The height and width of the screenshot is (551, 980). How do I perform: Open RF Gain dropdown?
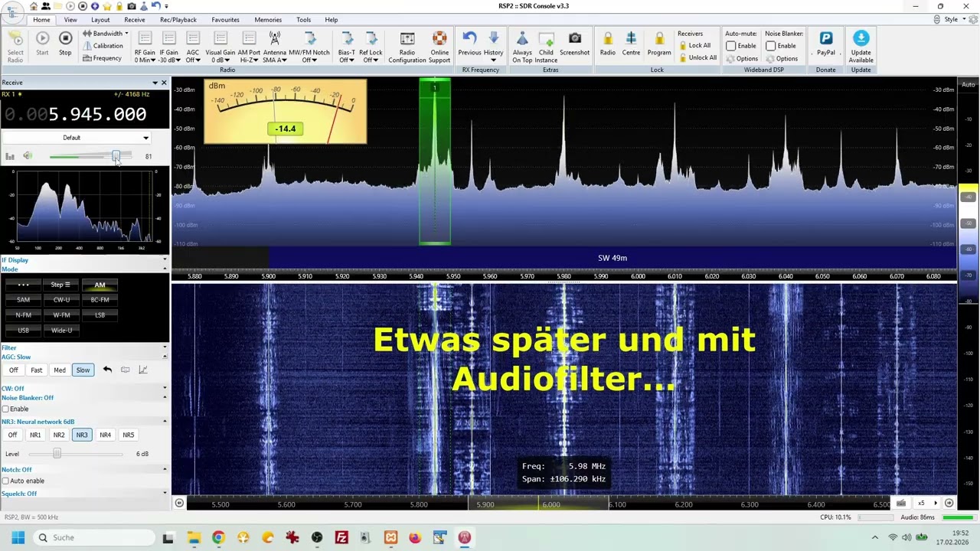pyautogui.click(x=145, y=47)
